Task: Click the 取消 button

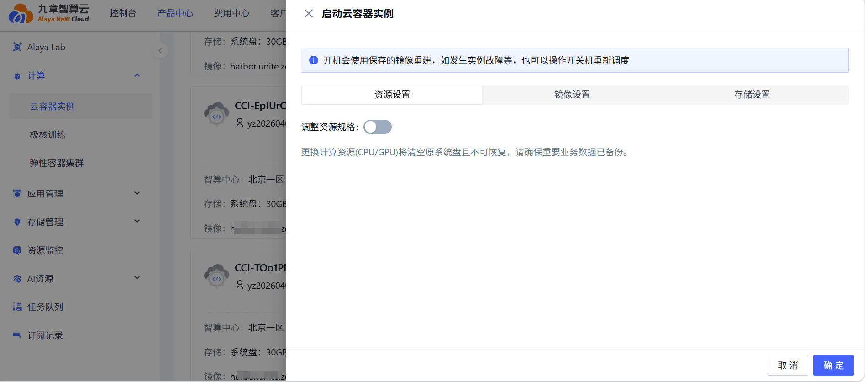Action: click(788, 365)
